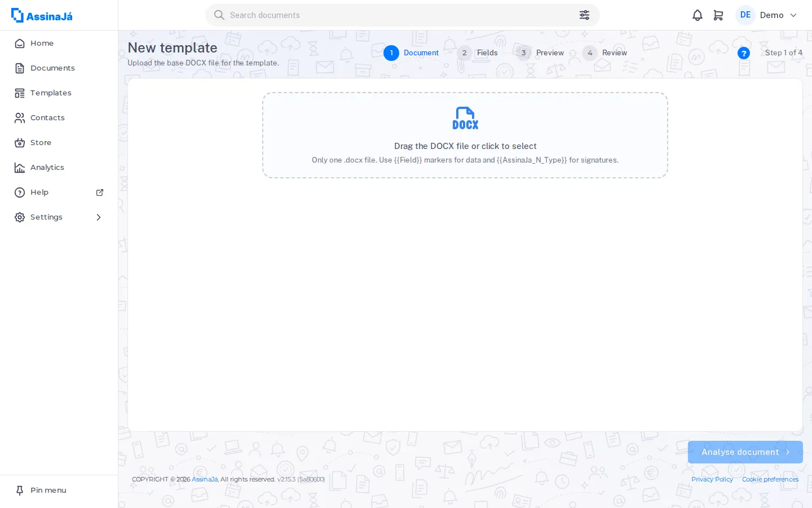Click the "Step 1 of 4" text
812x508 pixels.
pos(784,53)
